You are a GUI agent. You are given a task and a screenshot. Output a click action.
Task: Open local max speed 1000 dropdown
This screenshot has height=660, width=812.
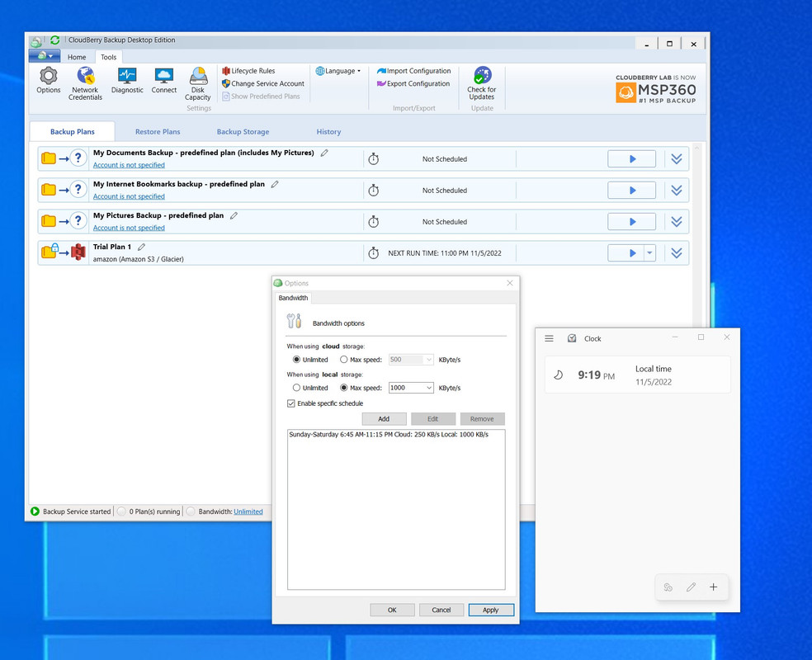click(x=429, y=388)
